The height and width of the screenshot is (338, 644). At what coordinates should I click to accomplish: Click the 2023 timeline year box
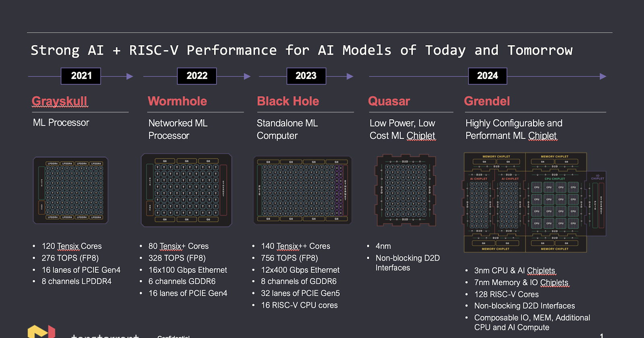[x=306, y=76]
